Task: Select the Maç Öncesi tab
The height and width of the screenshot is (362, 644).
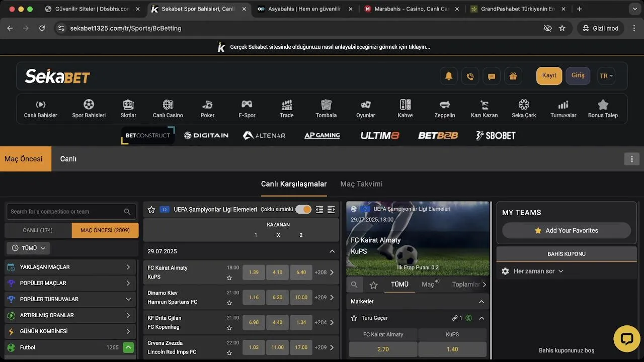Action: coord(25,159)
